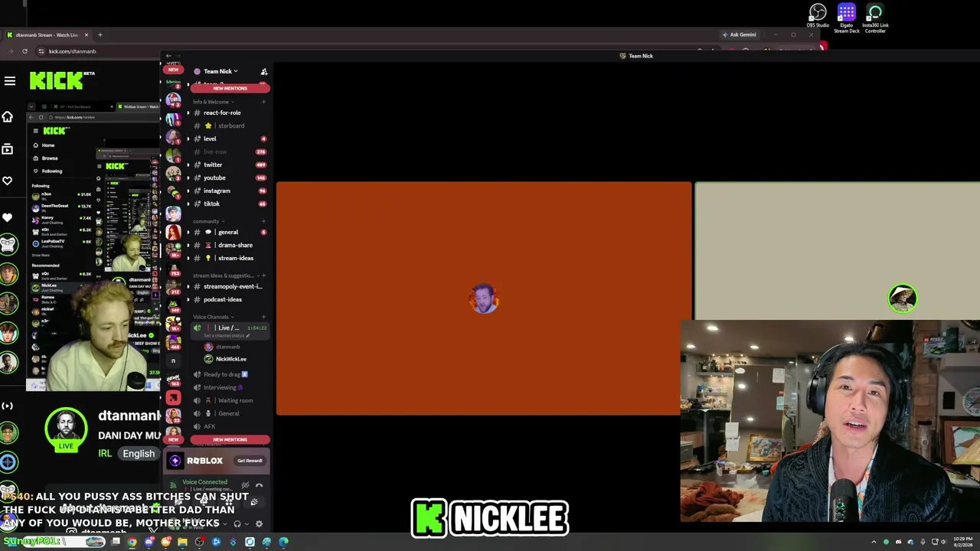
Task: Open Kick following heart icon
Action: click(x=8, y=181)
